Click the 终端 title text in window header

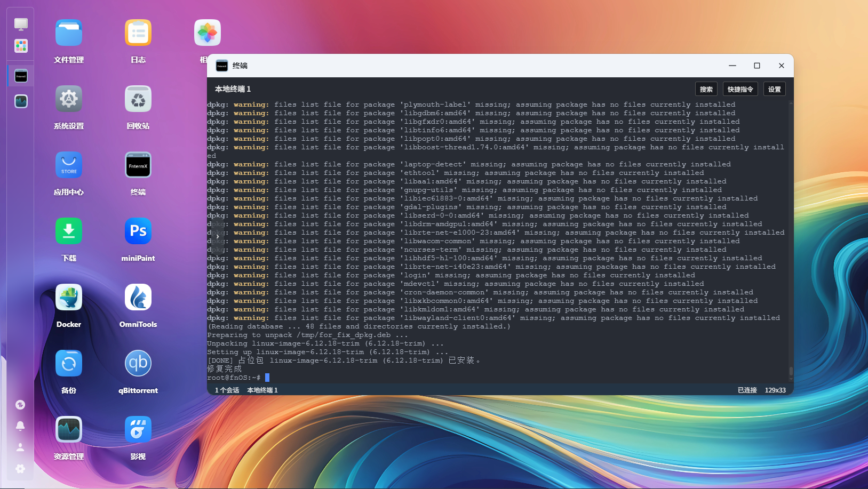[x=240, y=66]
